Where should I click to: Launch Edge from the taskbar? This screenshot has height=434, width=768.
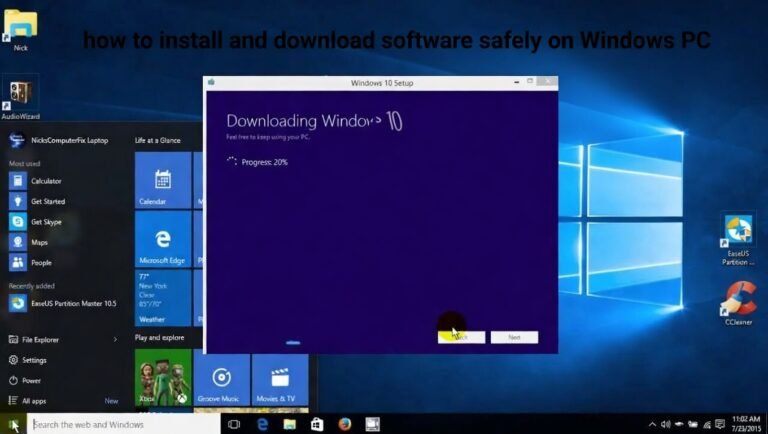[x=262, y=424]
